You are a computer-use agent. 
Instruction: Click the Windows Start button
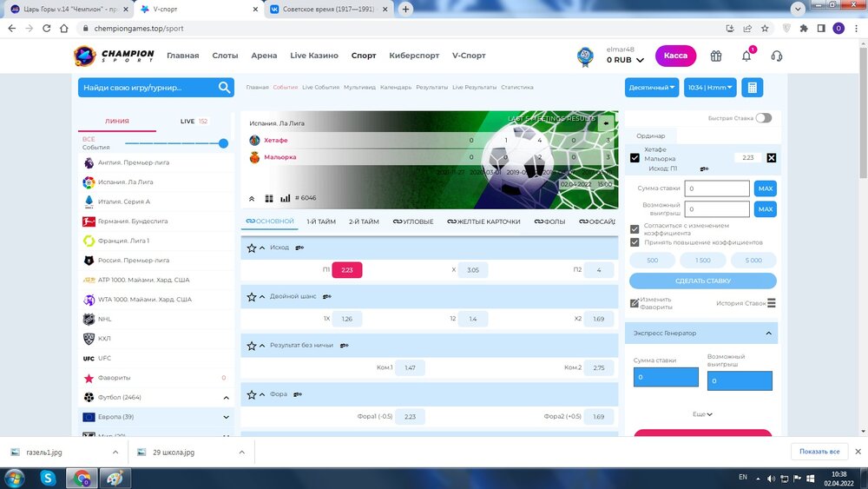point(14,478)
